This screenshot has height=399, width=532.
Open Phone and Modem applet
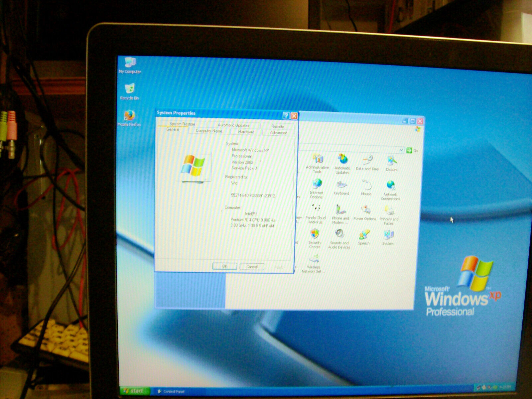[340, 214]
